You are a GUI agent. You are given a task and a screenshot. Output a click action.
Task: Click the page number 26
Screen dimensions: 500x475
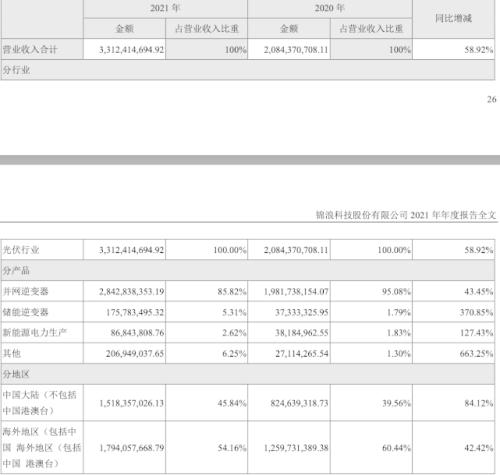click(492, 99)
